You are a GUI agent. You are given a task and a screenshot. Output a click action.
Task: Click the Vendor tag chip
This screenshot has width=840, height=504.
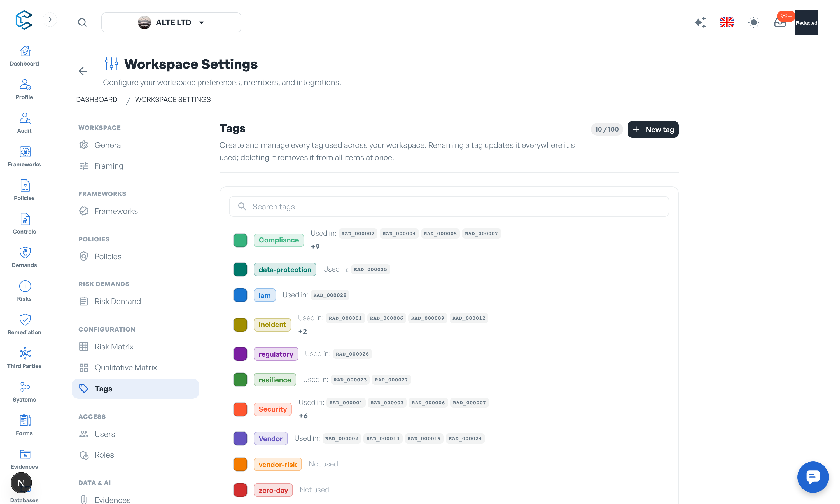pos(270,438)
